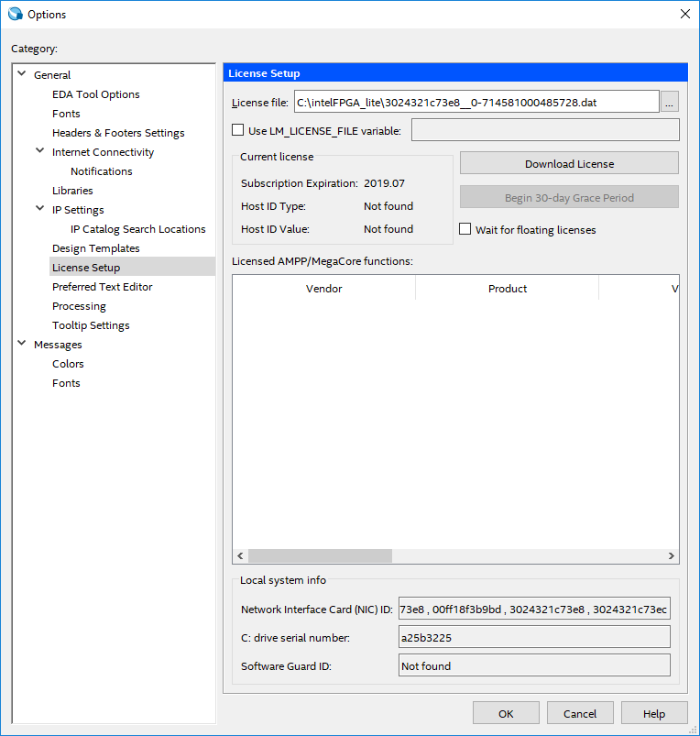Select License Setup category

coord(132,268)
